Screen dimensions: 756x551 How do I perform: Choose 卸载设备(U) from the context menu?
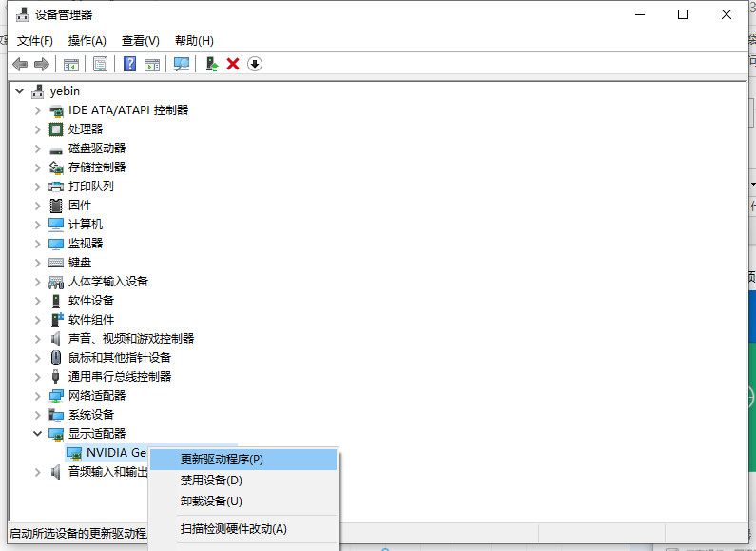(x=211, y=502)
